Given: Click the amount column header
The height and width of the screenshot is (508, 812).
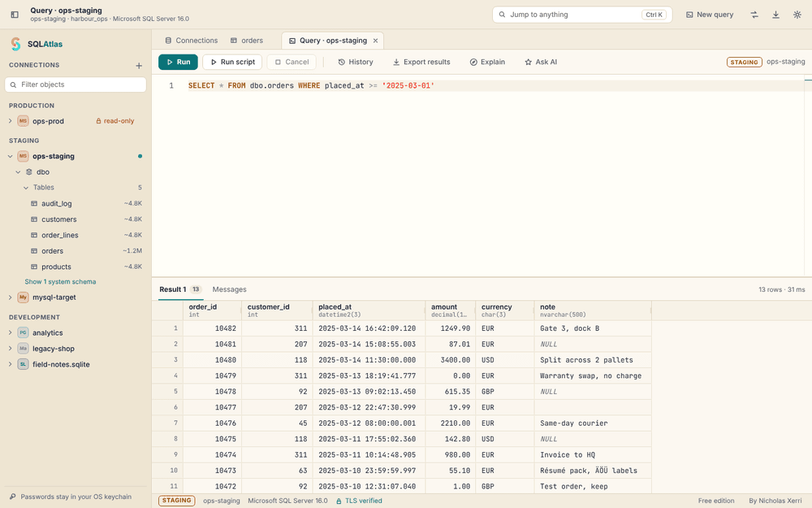Looking at the screenshot, I should pos(451,310).
